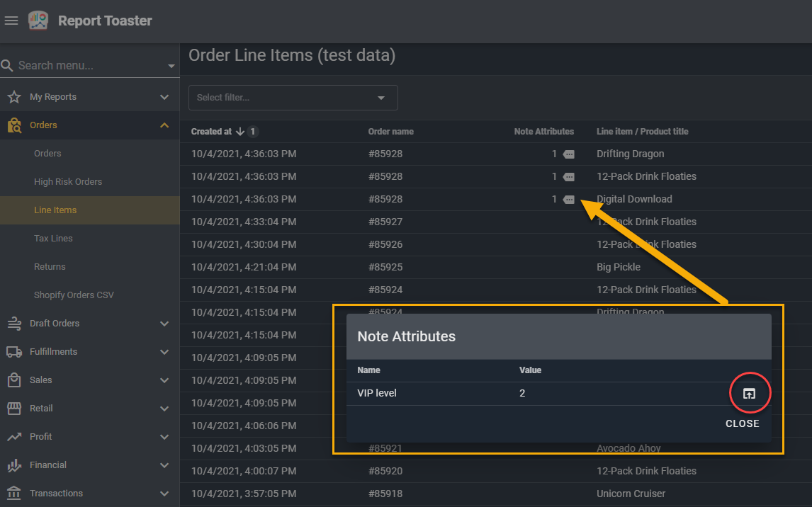Screen dimensions: 812x507
Task: Close the Note Attributes dialog
Action: 742,423
